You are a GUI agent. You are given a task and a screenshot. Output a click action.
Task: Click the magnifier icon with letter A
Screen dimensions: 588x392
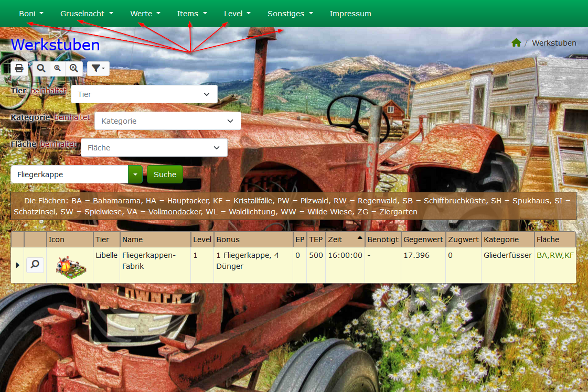coord(74,69)
